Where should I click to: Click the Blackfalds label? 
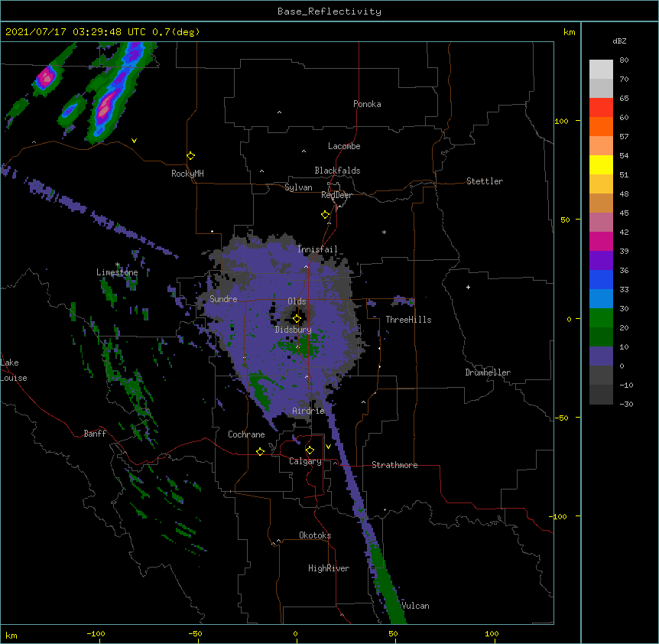337,171
